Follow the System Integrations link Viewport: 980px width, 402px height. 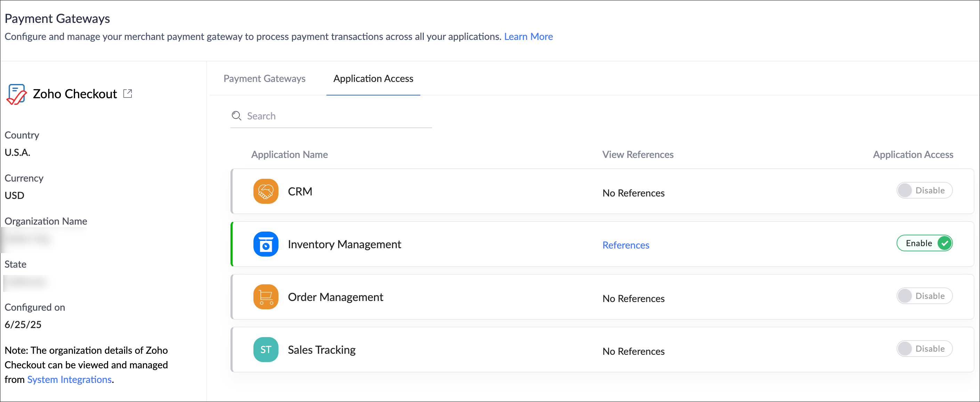click(x=69, y=379)
